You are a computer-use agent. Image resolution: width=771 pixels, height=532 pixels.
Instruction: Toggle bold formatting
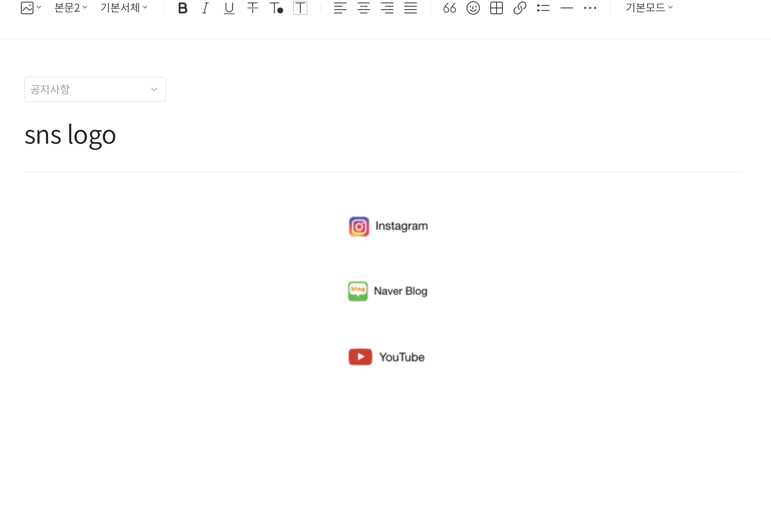click(x=183, y=8)
